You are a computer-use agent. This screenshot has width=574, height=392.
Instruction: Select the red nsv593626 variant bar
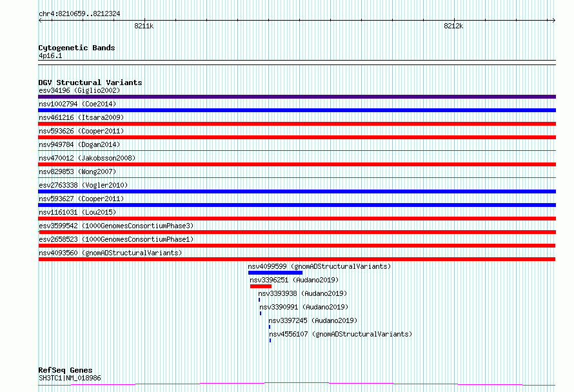click(x=297, y=137)
